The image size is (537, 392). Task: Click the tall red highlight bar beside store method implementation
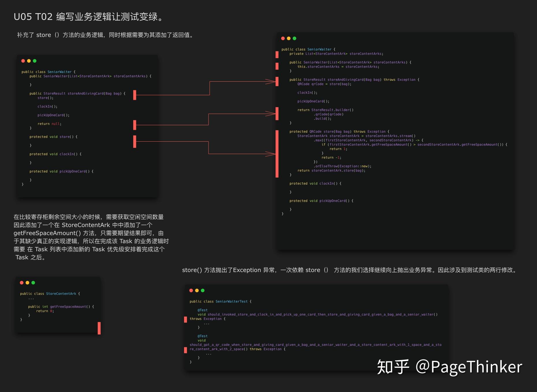277,153
